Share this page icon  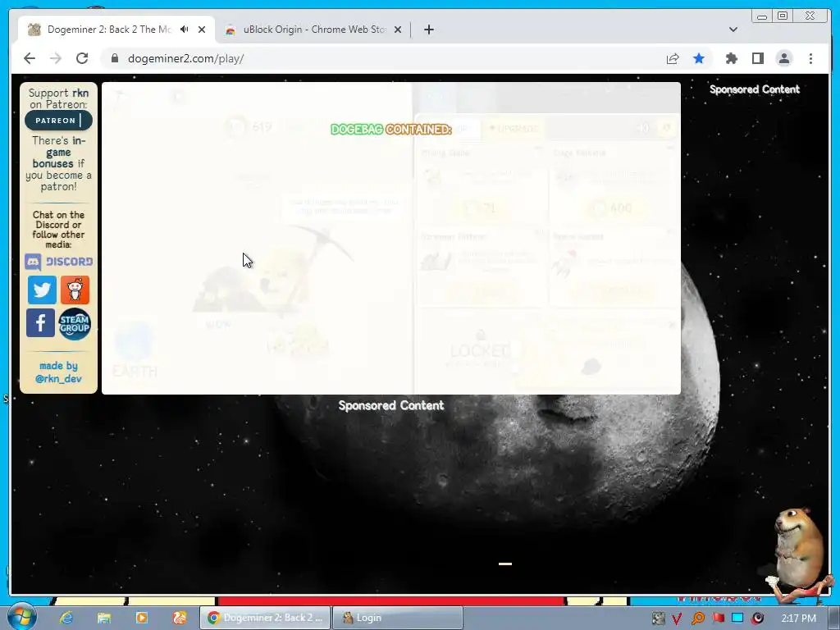(x=673, y=58)
